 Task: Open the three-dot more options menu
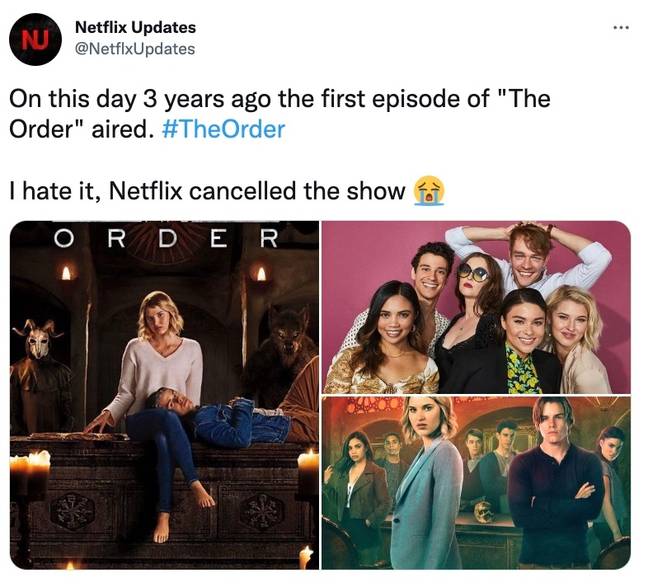pyautogui.click(x=621, y=28)
